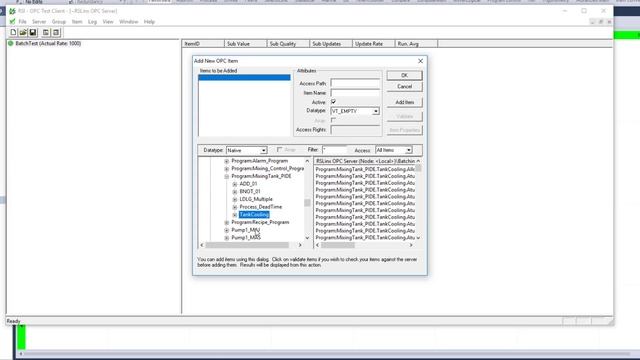The image size is (640, 360).
Task: Expand the BNOT_01 tree node
Action: pyautogui.click(x=235, y=192)
